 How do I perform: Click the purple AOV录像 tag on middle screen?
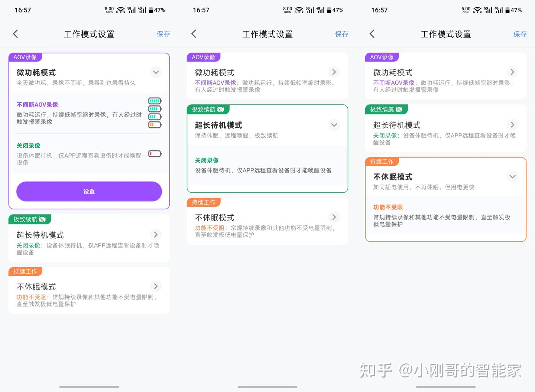(204, 57)
